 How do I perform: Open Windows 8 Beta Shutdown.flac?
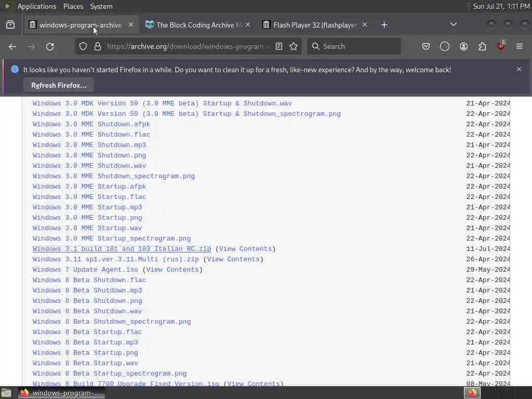click(89, 280)
